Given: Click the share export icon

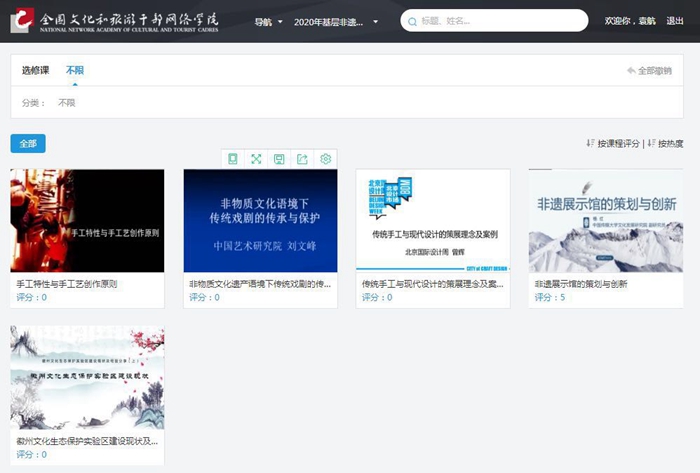Looking at the screenshot, I should (x=302, y=159).
